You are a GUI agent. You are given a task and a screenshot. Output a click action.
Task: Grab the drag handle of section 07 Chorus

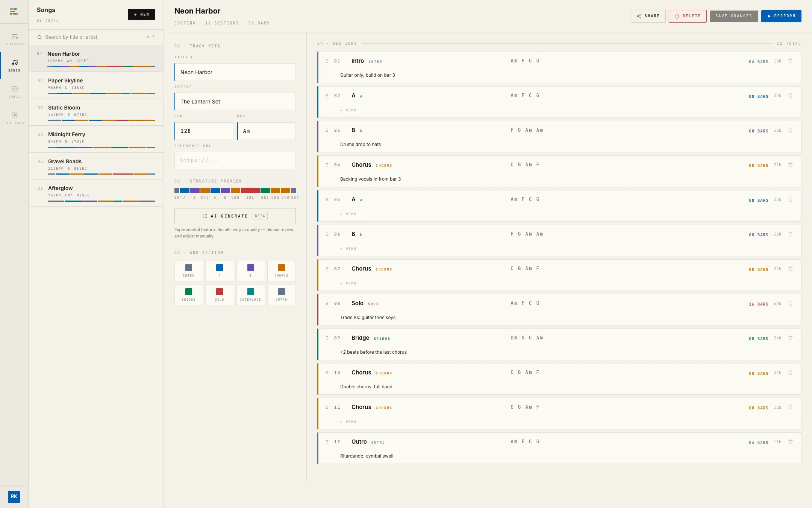pos(327,269)
